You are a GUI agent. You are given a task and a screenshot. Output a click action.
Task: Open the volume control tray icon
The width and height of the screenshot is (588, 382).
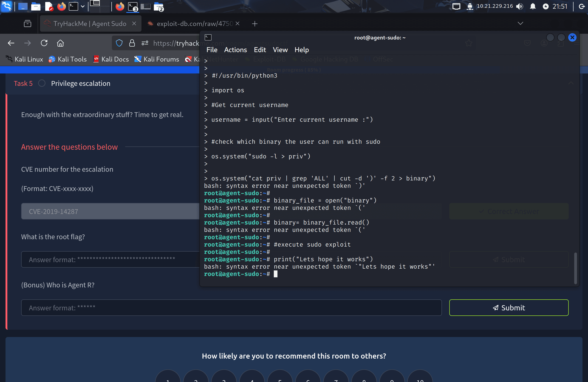520,6
